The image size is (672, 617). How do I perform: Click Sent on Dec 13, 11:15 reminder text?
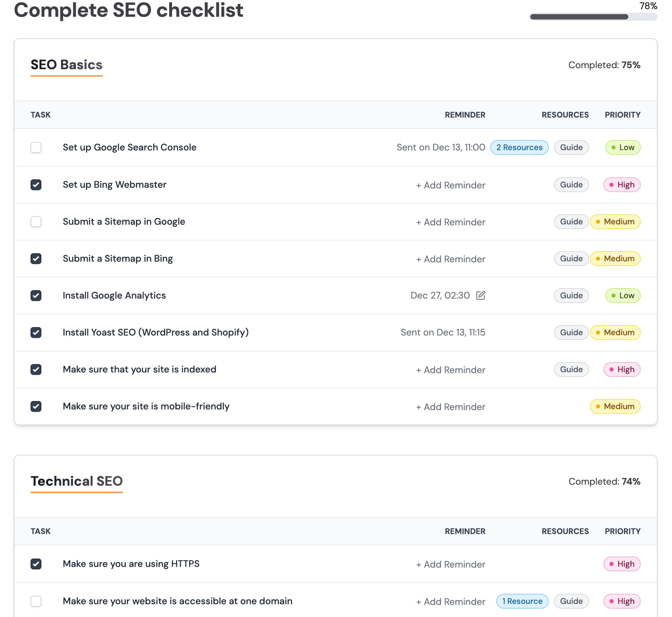[443, 333]
